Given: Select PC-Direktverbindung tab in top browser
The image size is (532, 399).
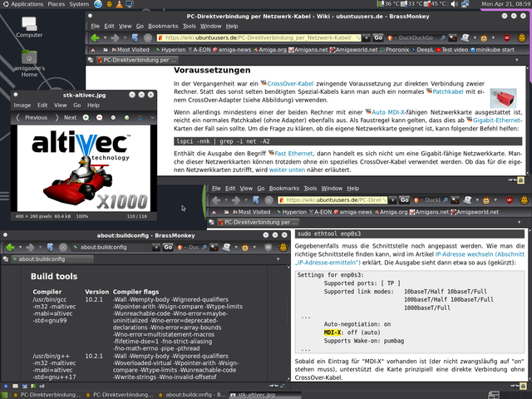Looking at the screenshot, I should click(x=137, y=60).
